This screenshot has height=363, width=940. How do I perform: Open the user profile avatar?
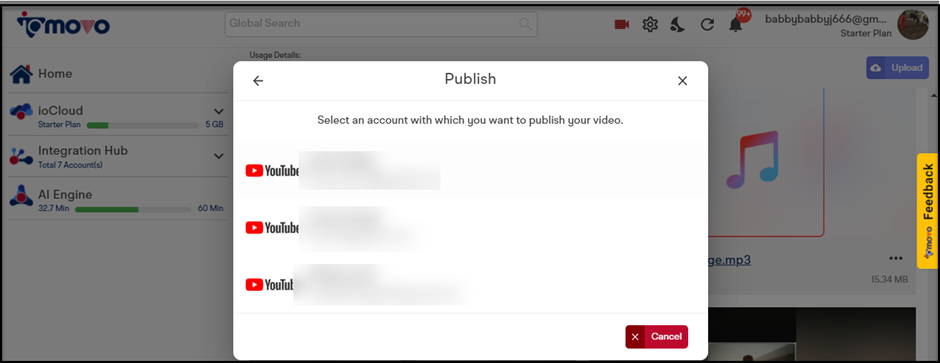coord(913,25)
